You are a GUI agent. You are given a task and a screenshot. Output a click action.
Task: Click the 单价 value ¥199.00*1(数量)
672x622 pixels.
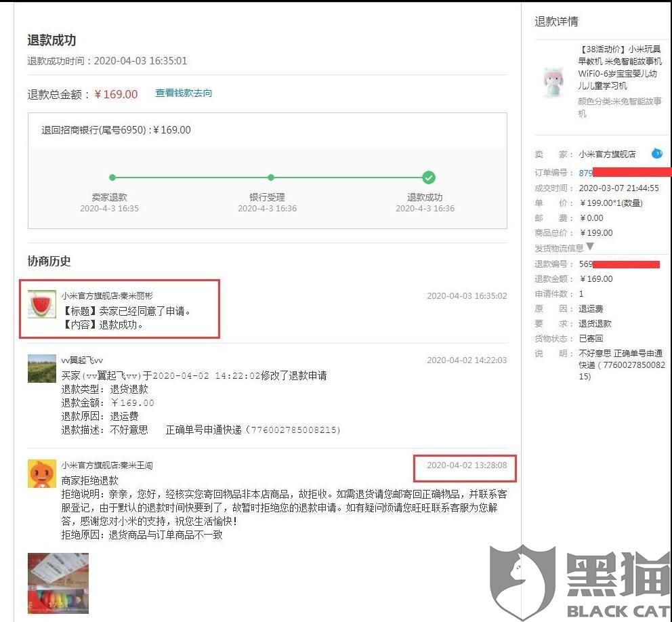click(611, 203)
